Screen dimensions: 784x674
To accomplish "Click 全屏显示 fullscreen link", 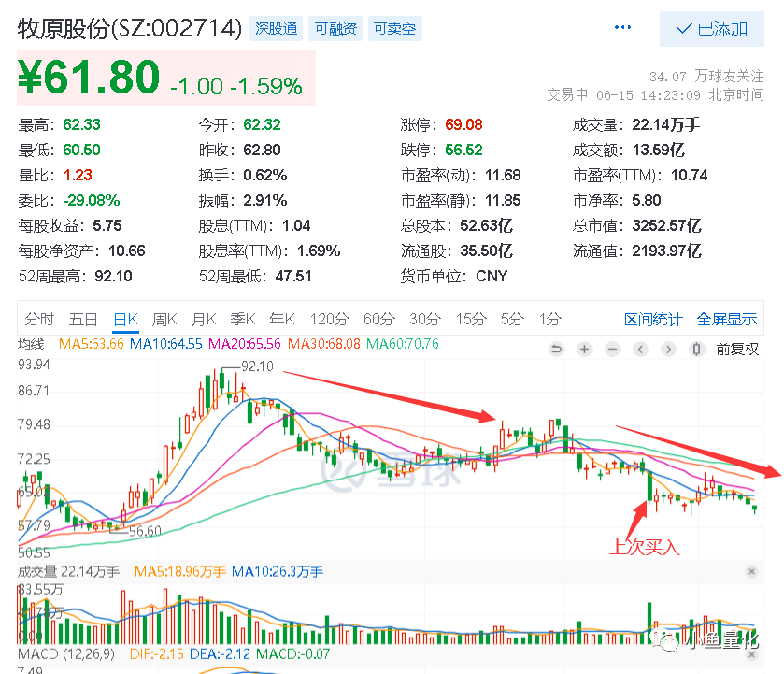I will (726, 319).
